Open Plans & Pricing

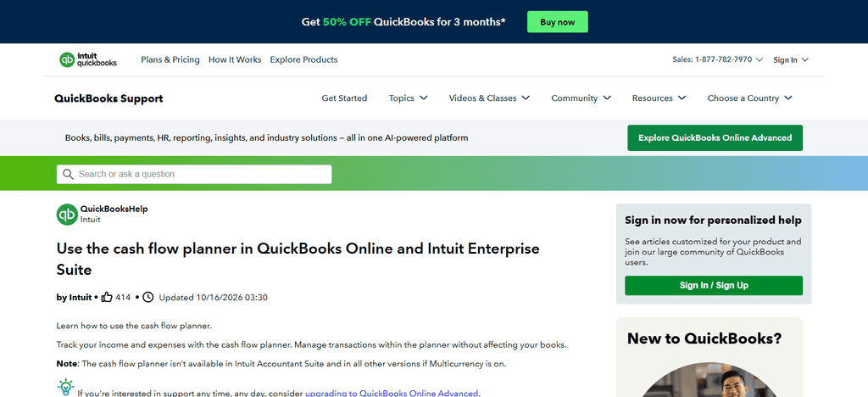[x=170, y=59]
